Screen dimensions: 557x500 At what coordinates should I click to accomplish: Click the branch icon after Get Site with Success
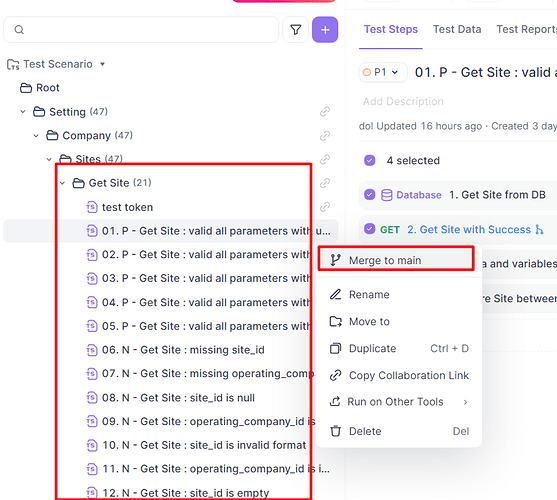pyautogui.click(x=539, y=230)
